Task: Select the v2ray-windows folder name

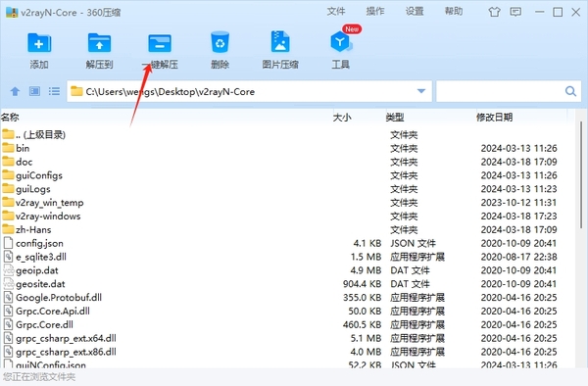Action: click(48, 217)
